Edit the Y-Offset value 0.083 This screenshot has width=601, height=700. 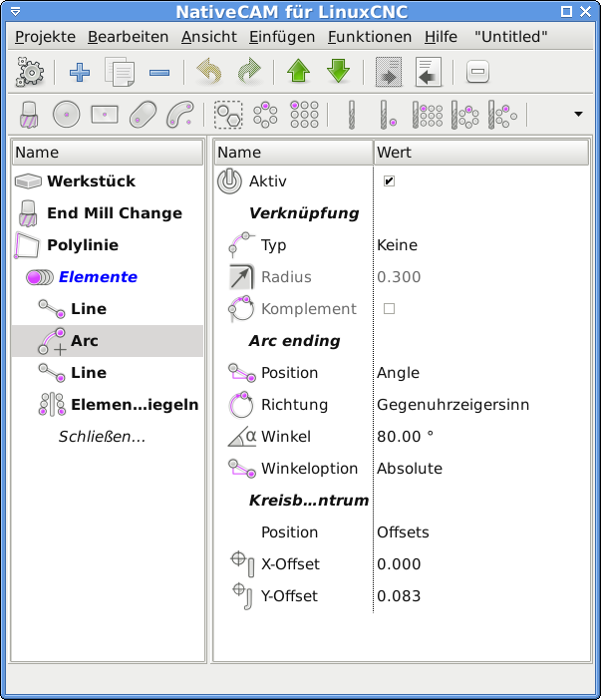pyautogui.click(x=399, y=596)
